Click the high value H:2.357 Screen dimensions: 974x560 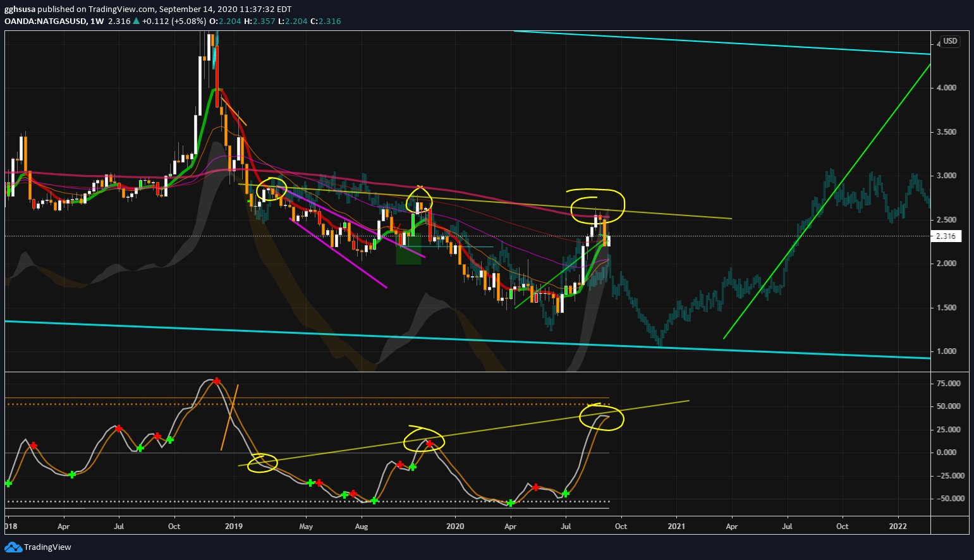coord(260,21)
